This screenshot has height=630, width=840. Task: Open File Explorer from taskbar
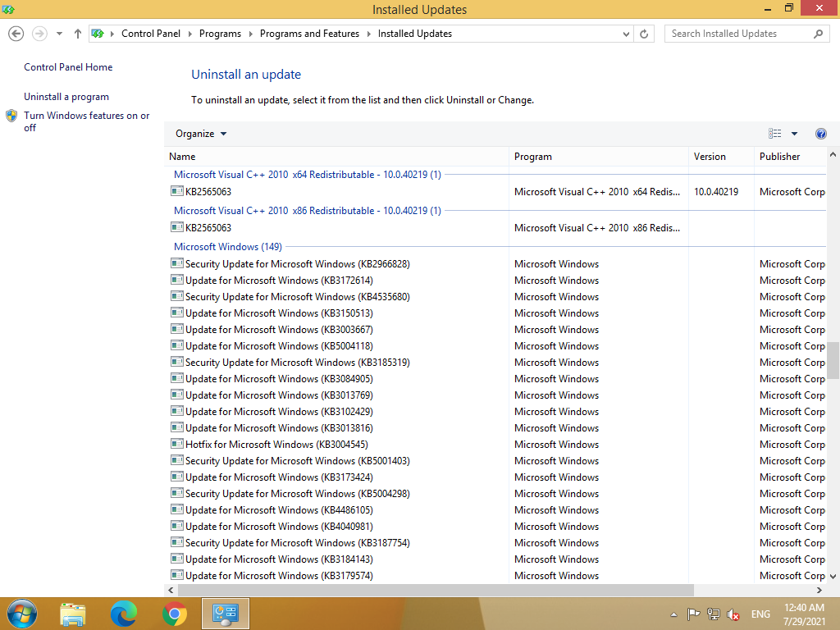coord(73,613)
